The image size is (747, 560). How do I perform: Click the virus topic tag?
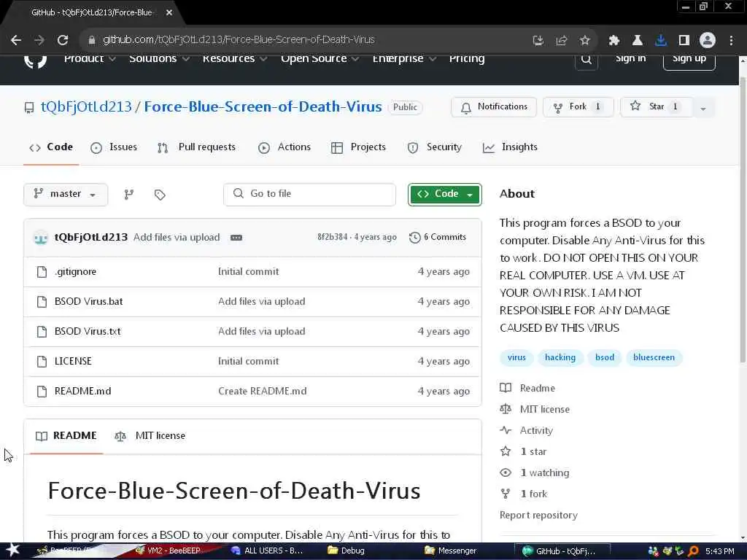[x=516, y=357]
